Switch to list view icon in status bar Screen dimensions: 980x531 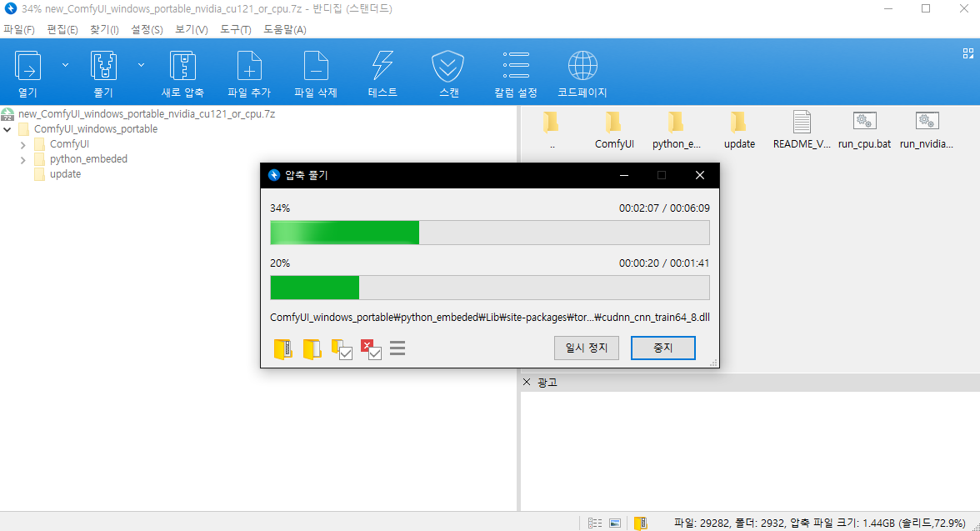point(595,523)
